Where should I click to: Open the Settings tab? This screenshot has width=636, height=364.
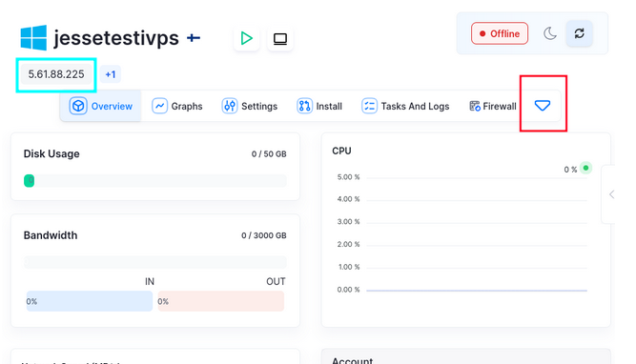pyautogui.click(x=250, y=106)
